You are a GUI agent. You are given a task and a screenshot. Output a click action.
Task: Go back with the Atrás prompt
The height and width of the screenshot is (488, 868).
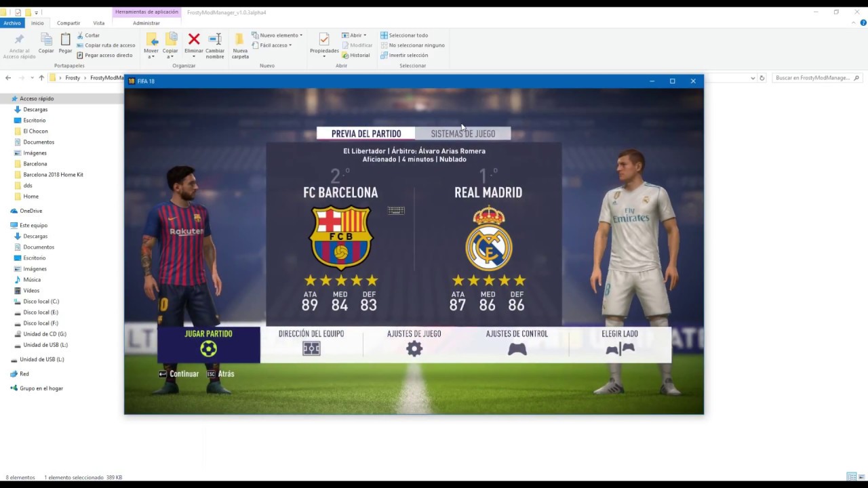pos(220,374)
